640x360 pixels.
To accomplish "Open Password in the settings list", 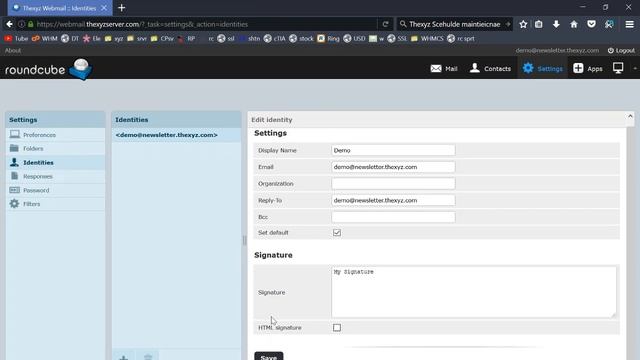I will (55, 190).
